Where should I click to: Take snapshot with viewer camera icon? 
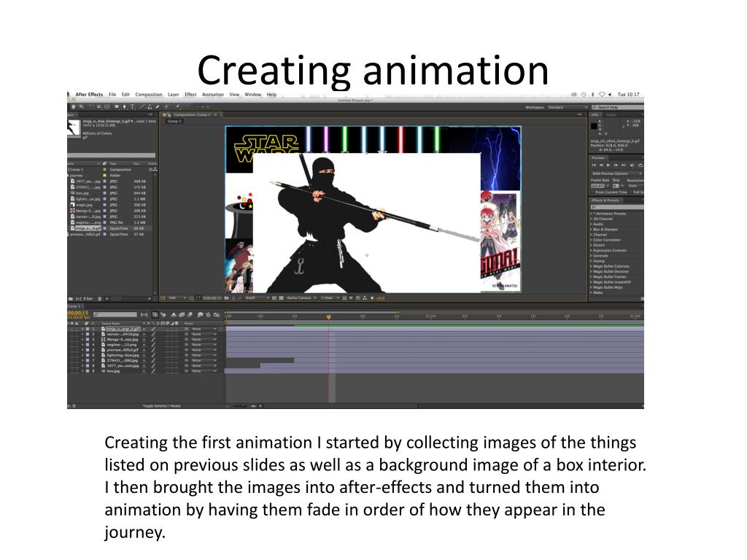pos(227,298)
